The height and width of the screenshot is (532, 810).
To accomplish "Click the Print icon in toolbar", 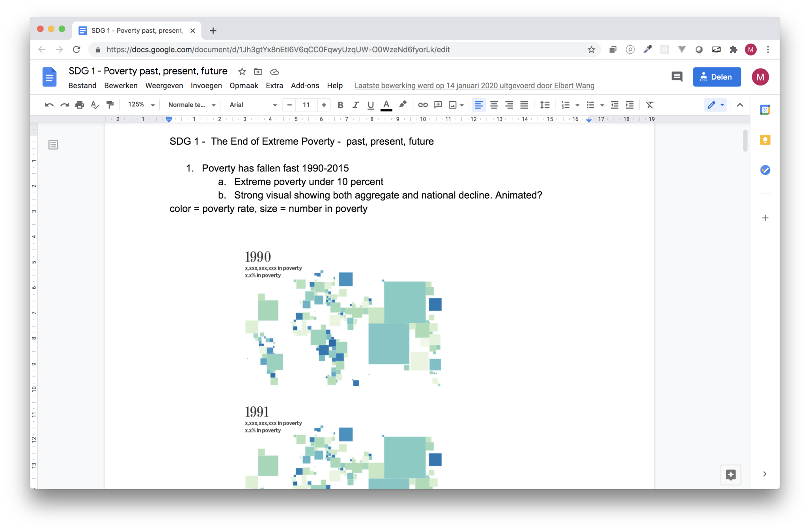I will (80, 105).
